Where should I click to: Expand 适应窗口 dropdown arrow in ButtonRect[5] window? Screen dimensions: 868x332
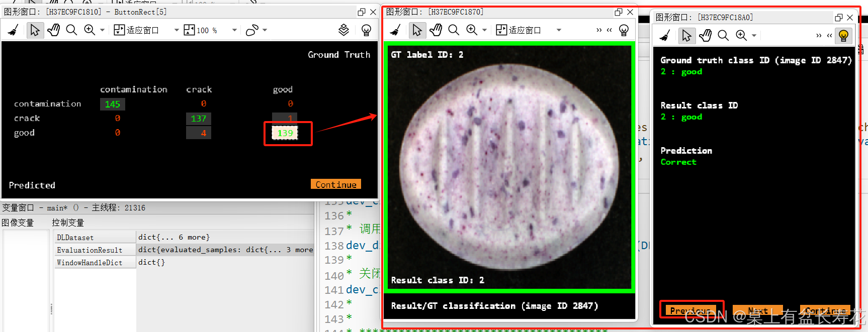[177, 30]
